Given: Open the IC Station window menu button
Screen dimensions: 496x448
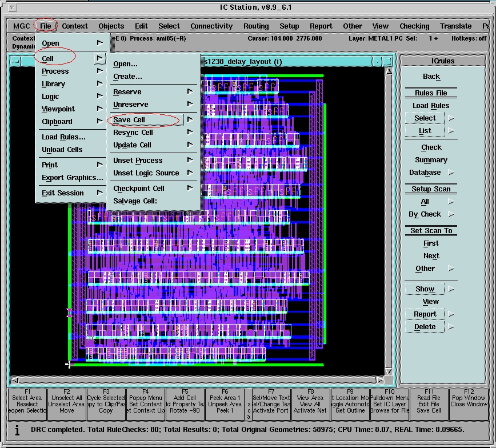Looking at the screenshot, I should click(13, 7).
